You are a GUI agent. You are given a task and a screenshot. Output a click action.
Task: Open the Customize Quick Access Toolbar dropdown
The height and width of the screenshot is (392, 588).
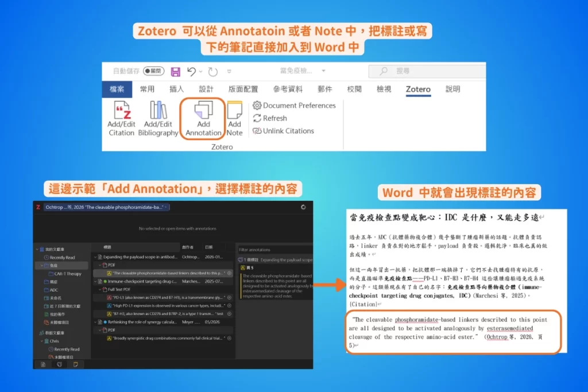click(229, 71)
